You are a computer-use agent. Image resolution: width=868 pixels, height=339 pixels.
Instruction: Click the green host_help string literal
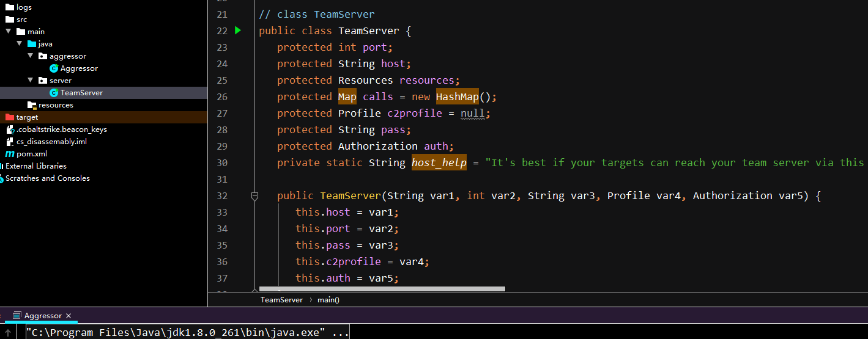point(675,162)
